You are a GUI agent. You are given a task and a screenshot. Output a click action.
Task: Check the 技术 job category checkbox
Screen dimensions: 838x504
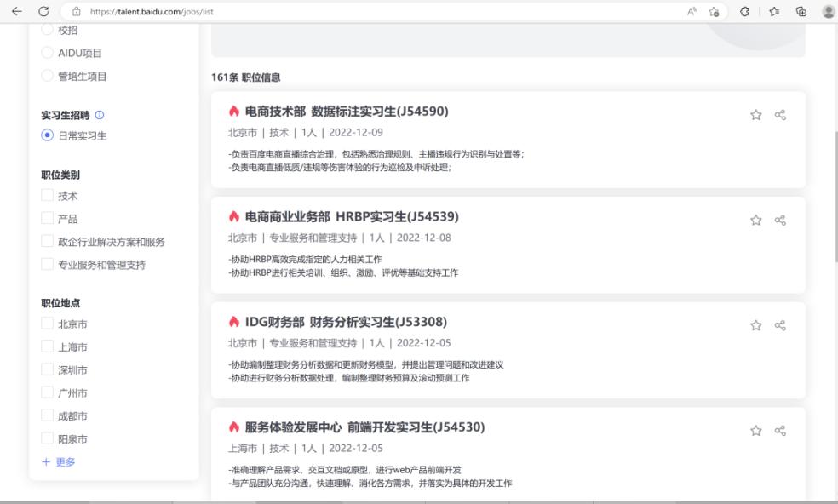pos(48,196)
